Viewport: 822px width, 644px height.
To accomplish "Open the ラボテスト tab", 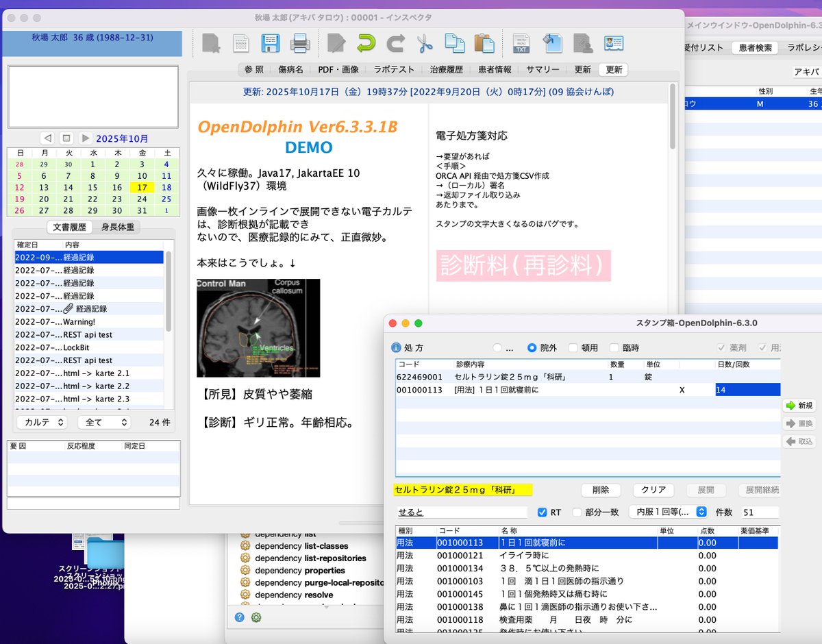I will click(x=394, y=70).
